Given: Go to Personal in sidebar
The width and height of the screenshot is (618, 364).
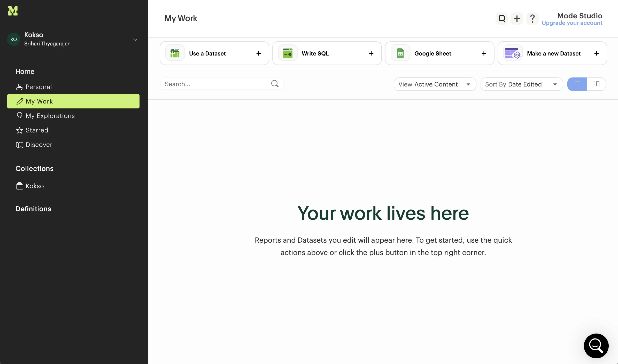Looking at the screenshot, I should (x=73, y=87).
